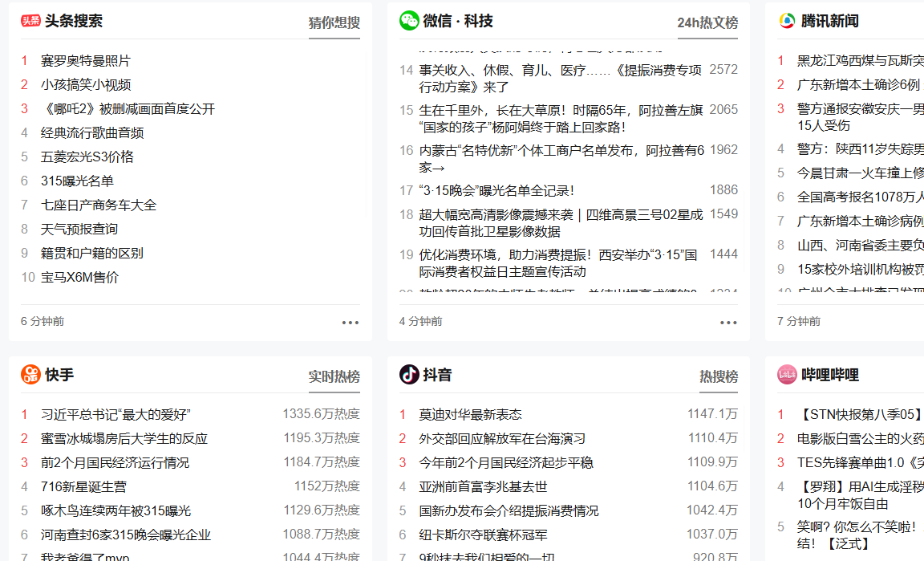Open 莫迪对华最新表态 trending topic

(x=470, y=415)
